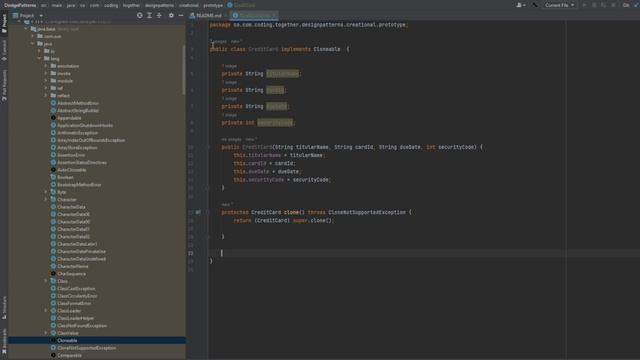The height and width of the screenshot is (360, 640).
Task: Open the Project tool window from left stripe
Action: click(x=4, y=24)
